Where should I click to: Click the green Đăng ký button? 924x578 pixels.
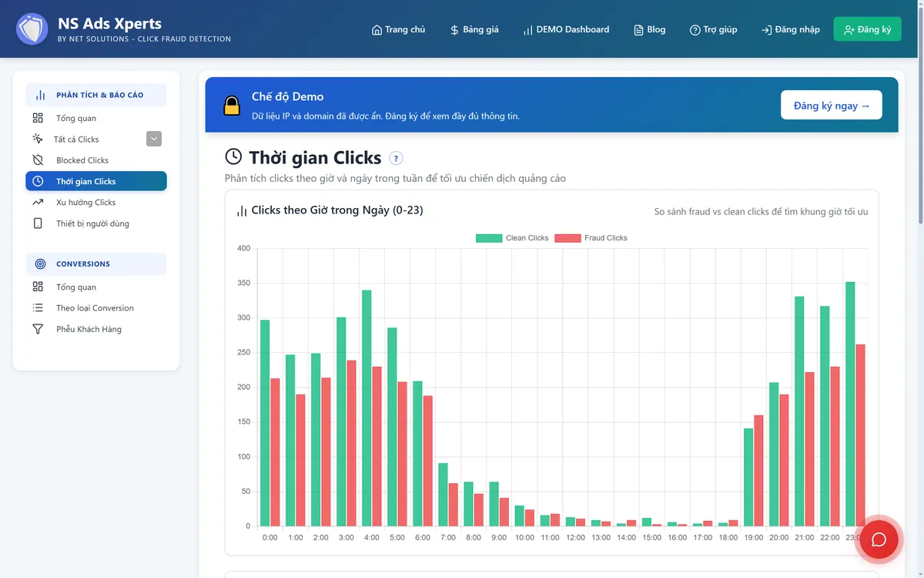click(x=867, y=29)
